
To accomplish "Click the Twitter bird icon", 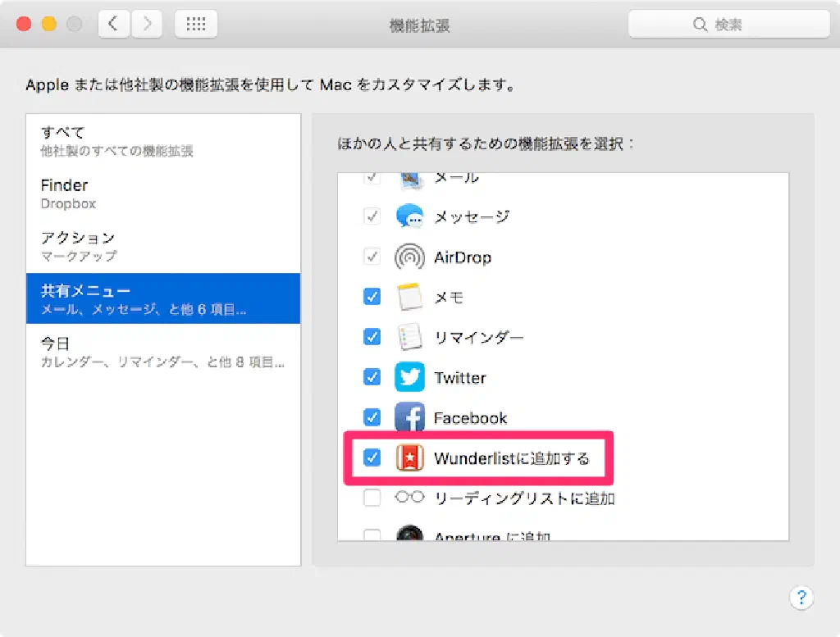I will point(409,377).
